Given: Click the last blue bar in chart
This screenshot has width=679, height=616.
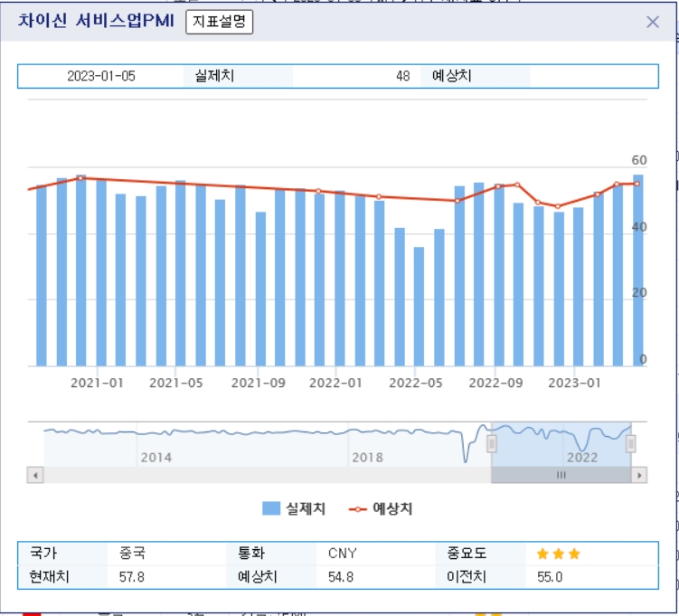Looking at the screenshot, I should tap(637, 270).
